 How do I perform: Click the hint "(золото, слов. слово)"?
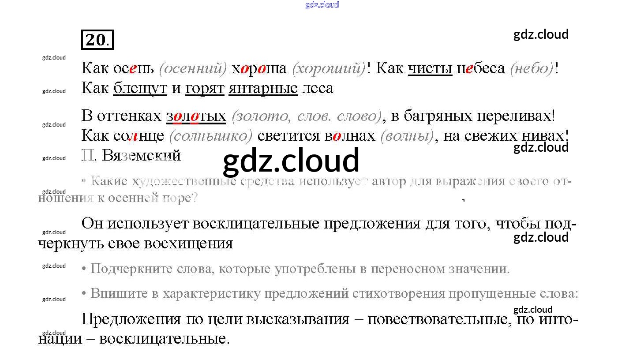pyautogui.click(x=306, y=116)
